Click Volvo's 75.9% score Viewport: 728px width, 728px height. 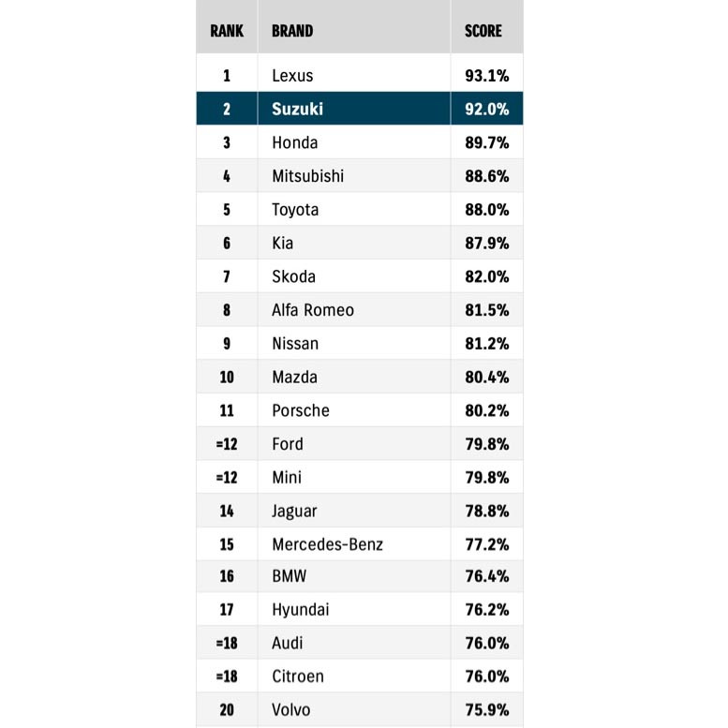[487, 709]
